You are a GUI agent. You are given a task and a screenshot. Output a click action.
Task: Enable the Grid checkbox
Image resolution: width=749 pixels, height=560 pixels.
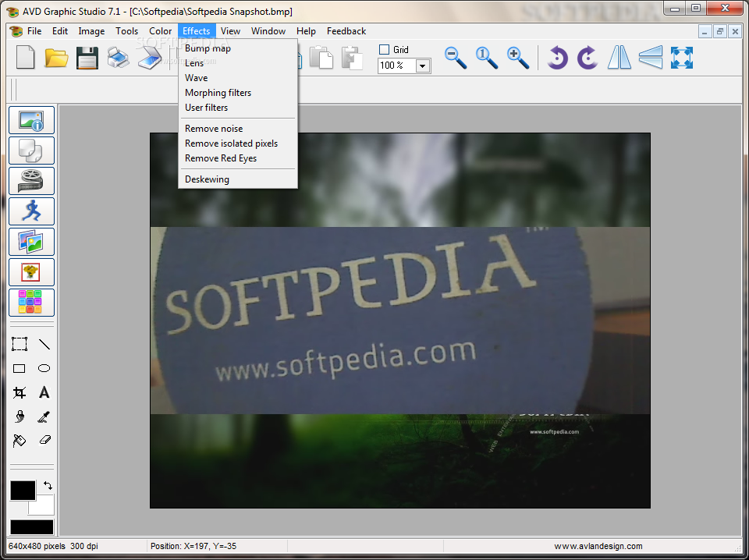point(384,50)
